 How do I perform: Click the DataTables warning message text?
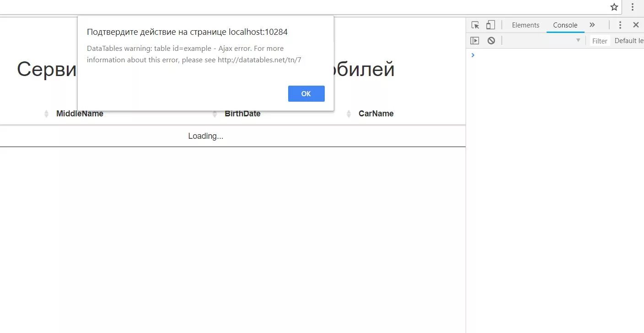tap(194, 54)
